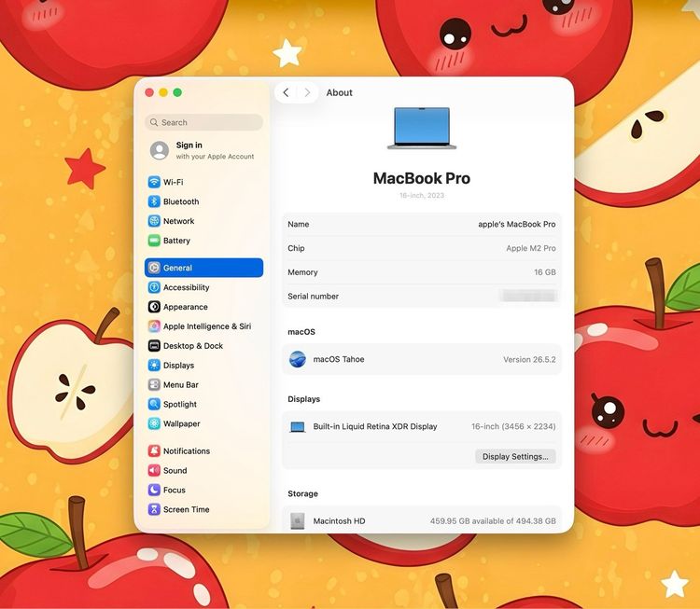The image size is (700, 609).
Task: Click the 16-inch (3456 × 2234) resolution text
Action: 513,426
